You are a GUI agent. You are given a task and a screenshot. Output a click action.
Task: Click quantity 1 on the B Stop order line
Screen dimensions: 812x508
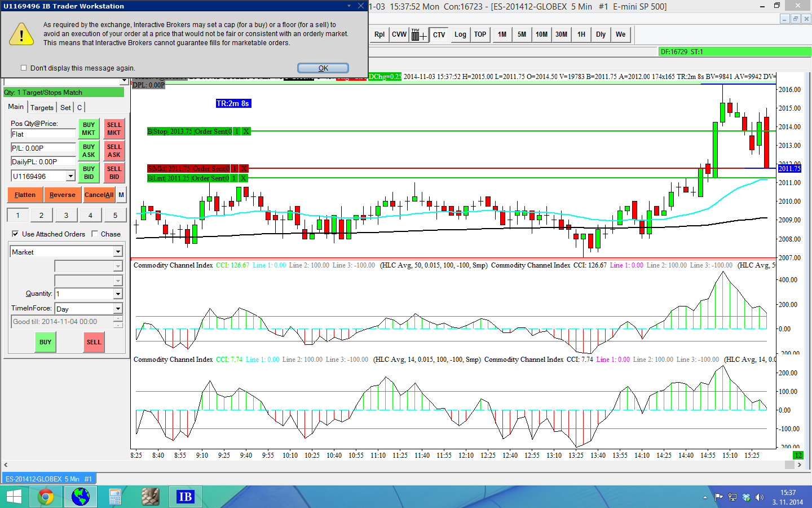point(237,132)
